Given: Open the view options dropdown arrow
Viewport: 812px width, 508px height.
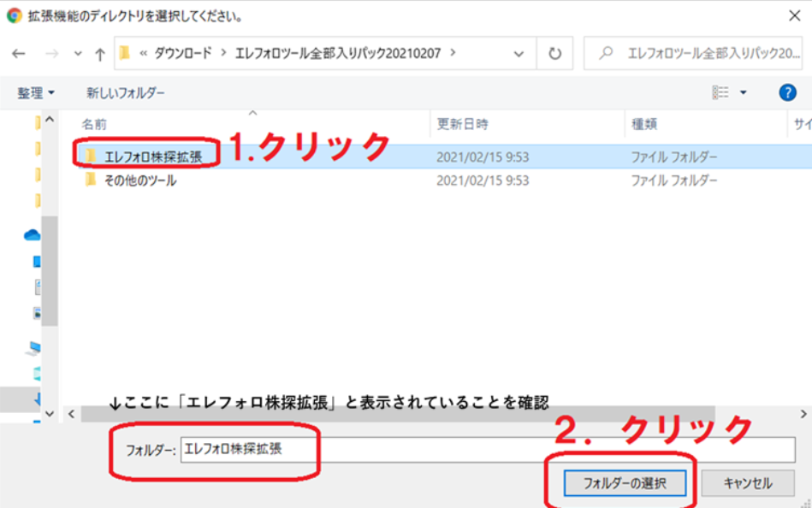Looking at the screenshot, I should [x=744, y=92].
